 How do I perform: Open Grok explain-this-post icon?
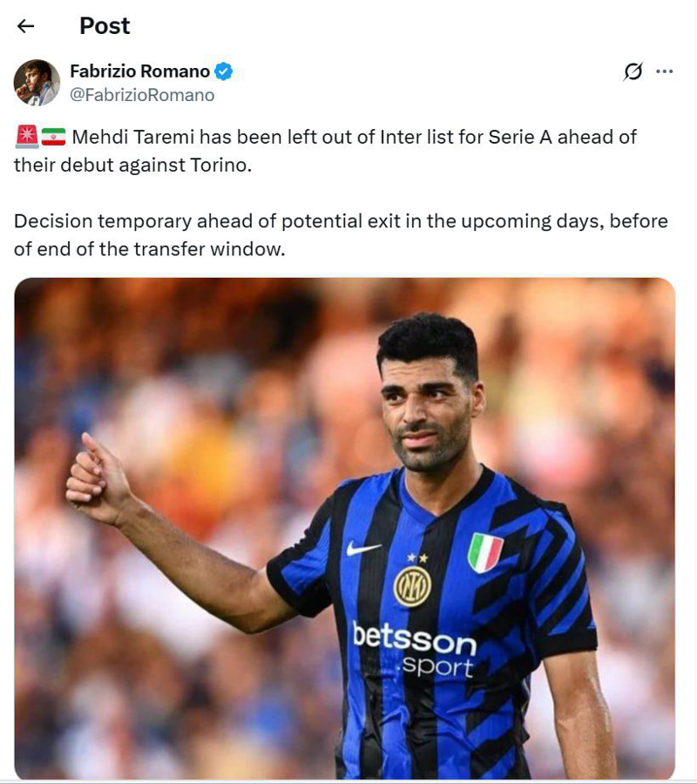[633, 71]
